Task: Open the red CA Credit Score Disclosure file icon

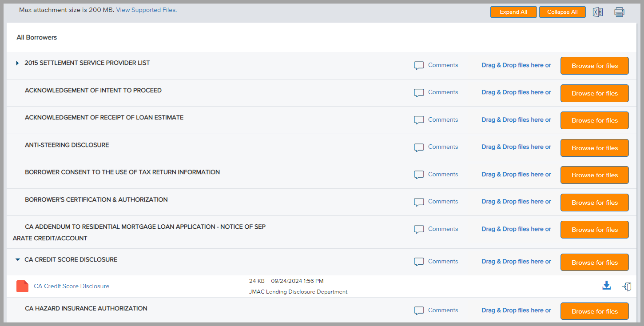Action: pos(22,286)
